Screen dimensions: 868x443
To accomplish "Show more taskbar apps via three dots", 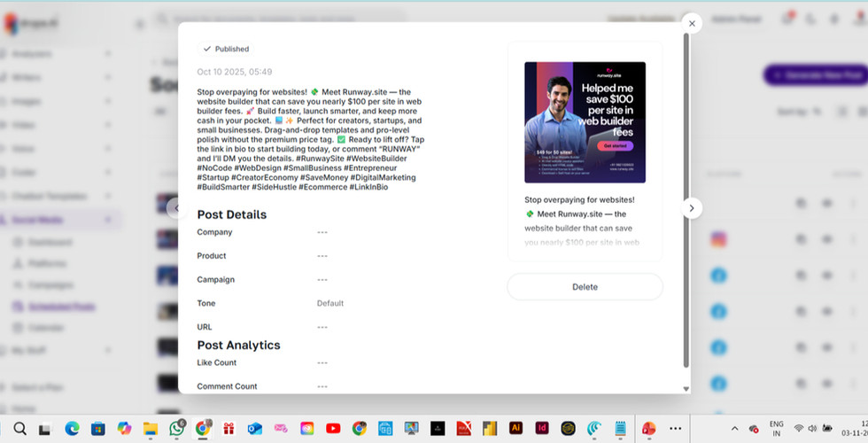I will point(675,429).
